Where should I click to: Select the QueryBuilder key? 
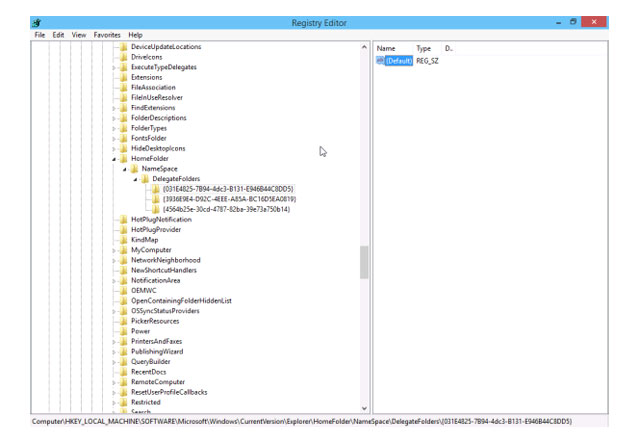[151, 362]
